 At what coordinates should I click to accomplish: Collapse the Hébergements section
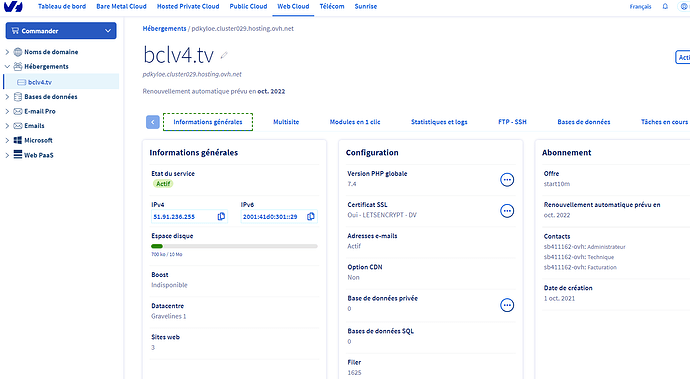pos(7,66)
